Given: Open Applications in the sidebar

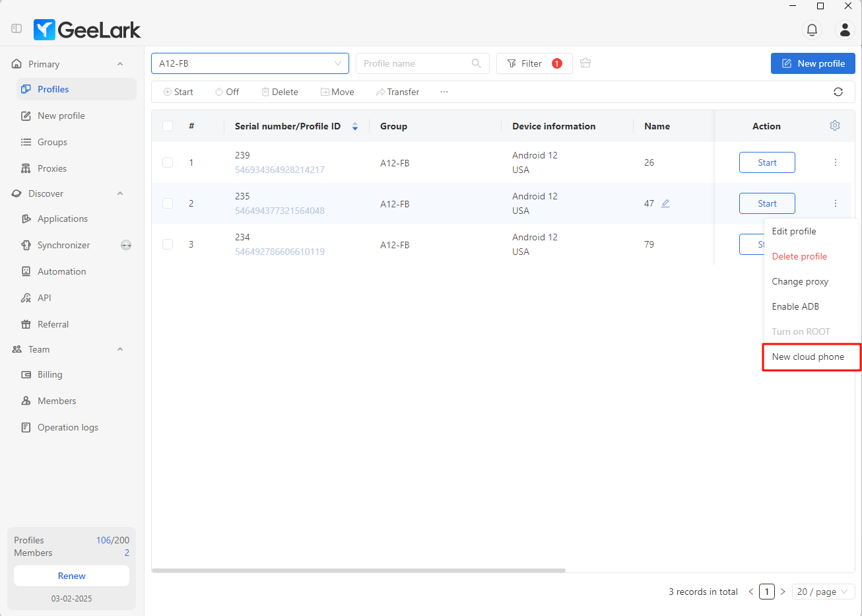Looking at the screenshot, I should point(77,219).
